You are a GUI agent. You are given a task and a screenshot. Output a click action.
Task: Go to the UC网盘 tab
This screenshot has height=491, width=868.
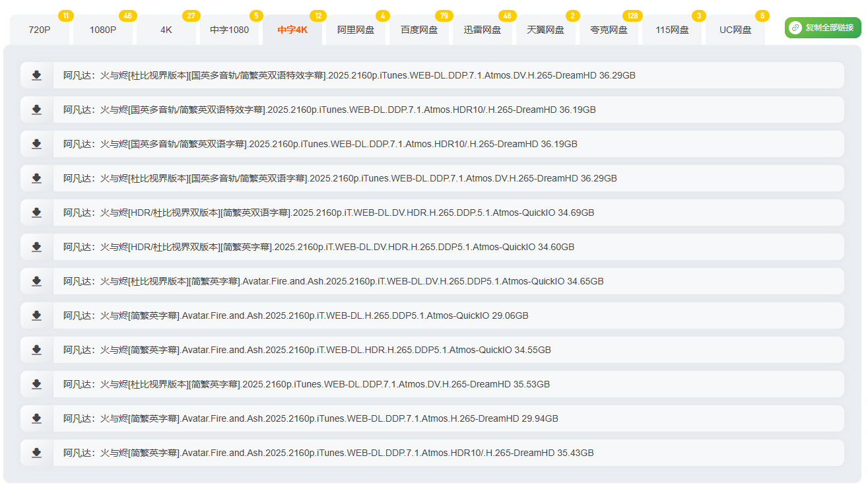click(x=735, y=30)
